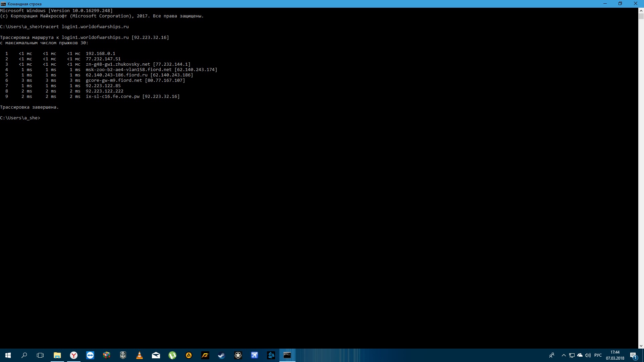Click scrollbar down arrow in console

click(x=641, y=346)
